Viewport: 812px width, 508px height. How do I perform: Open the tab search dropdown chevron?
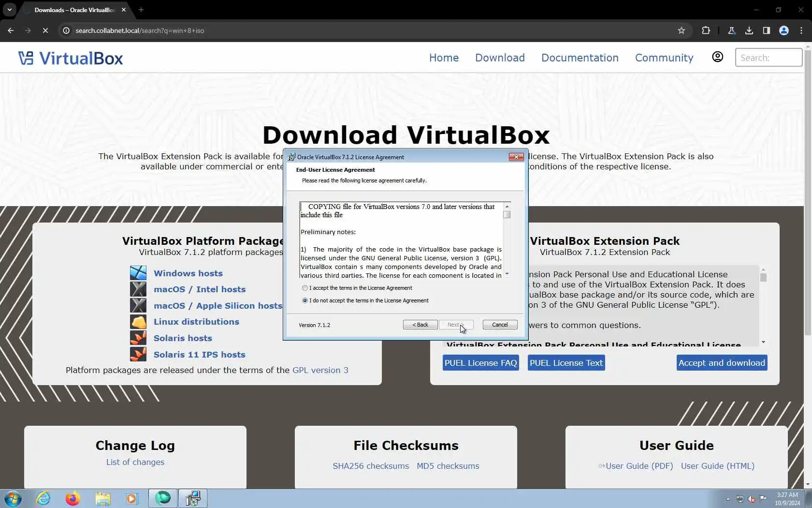click(10, 10)
